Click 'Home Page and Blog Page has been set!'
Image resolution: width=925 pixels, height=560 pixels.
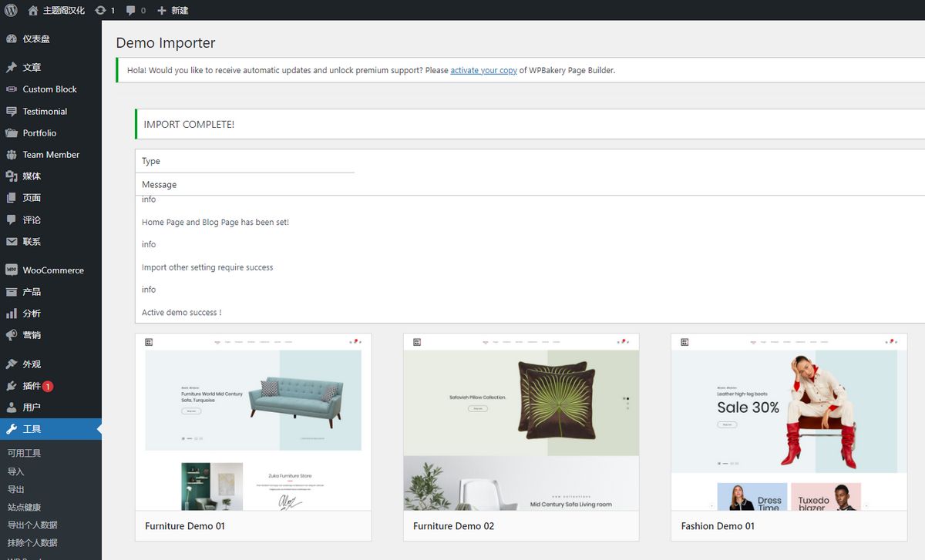[215, 222]
